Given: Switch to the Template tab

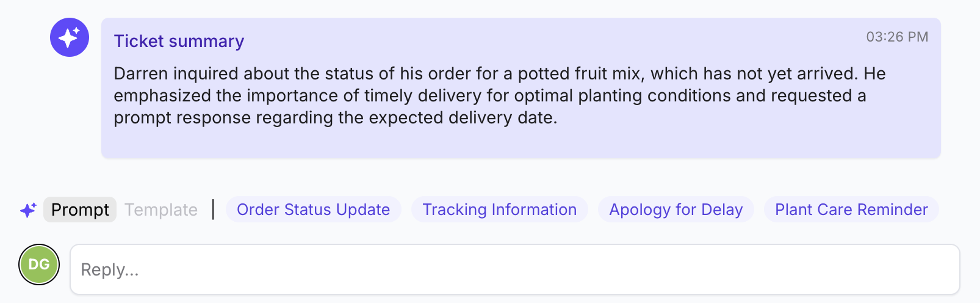Looking at the screenshot, I should point(161,210).
